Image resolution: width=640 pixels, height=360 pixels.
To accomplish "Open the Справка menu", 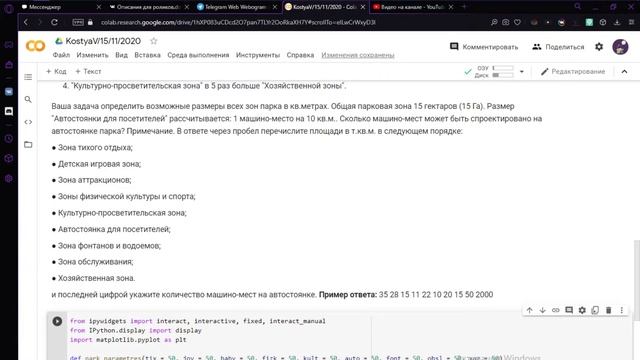I will [300, 55].
